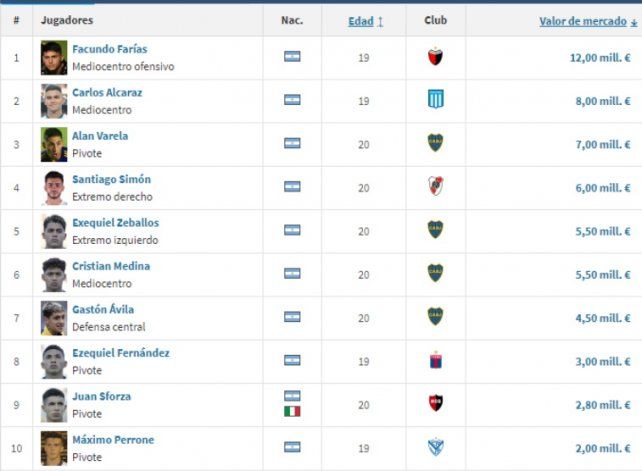Open Carlos Alcaraz player profile link
642x471 pixels.
(x=107, y=92)
